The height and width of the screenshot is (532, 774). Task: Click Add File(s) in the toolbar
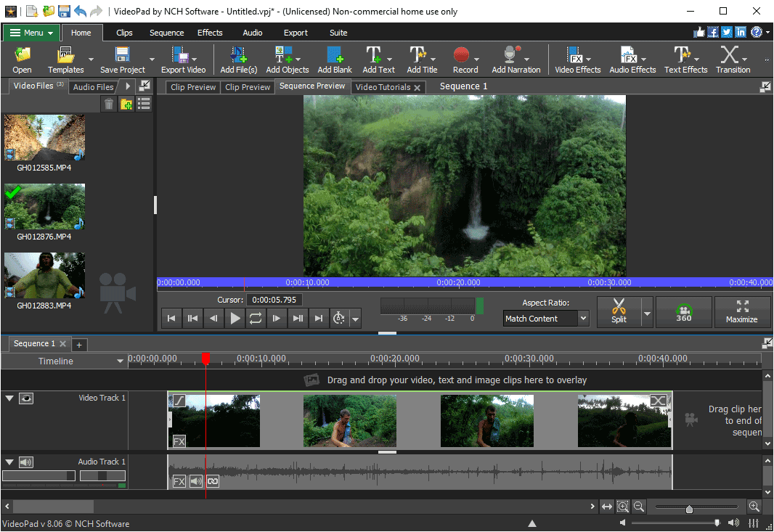coord(238,60)
